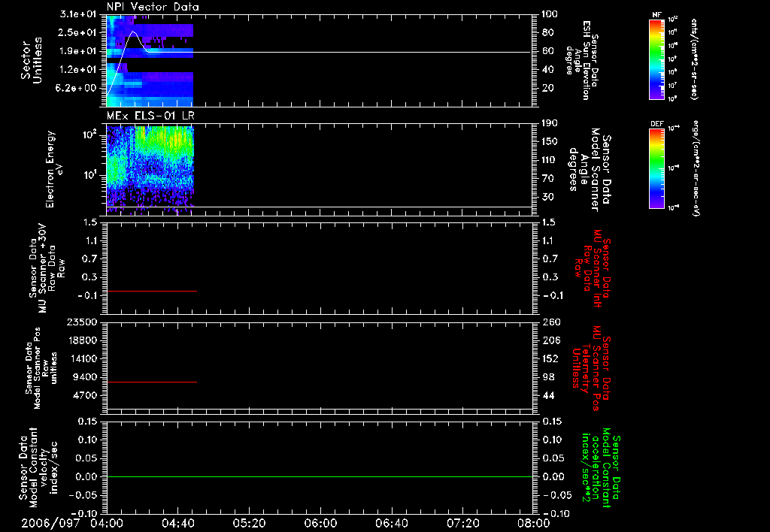Click the 110 degree scanner angle tick

click(550, 160)
